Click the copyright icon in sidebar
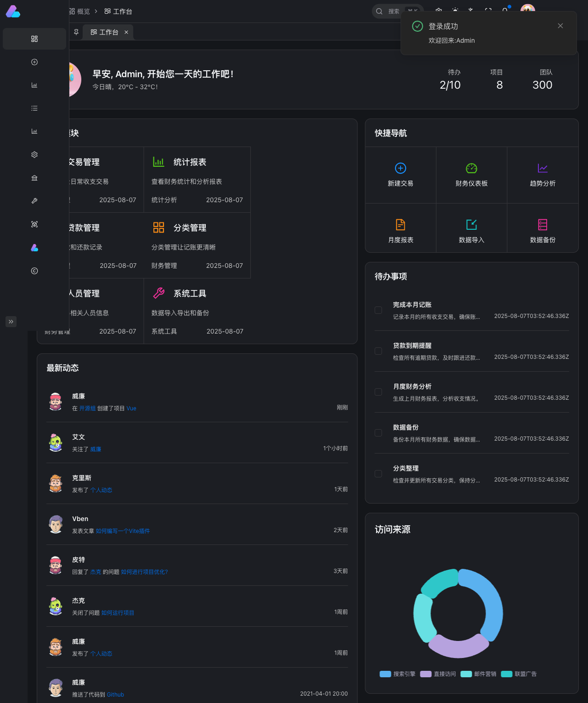The width and height of the screenshot is (588, 703). pyautogui.click(x=34, y=271)
